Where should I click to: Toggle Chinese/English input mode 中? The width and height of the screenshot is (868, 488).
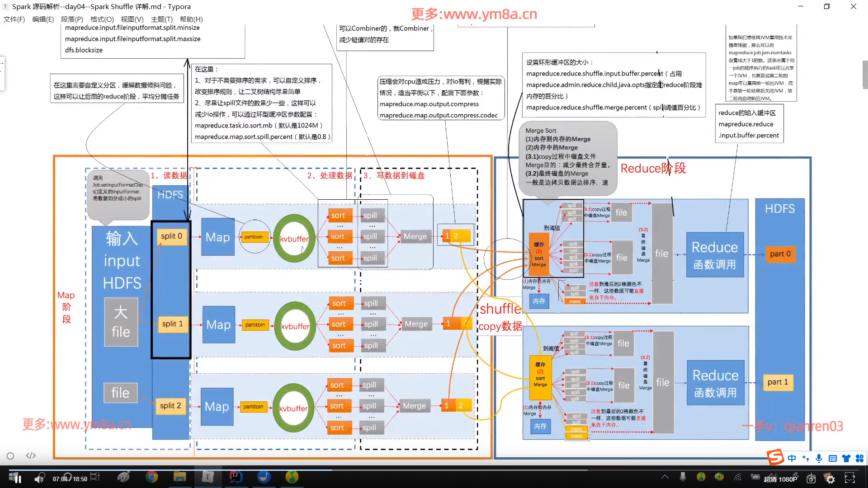(x=792, y=458)
